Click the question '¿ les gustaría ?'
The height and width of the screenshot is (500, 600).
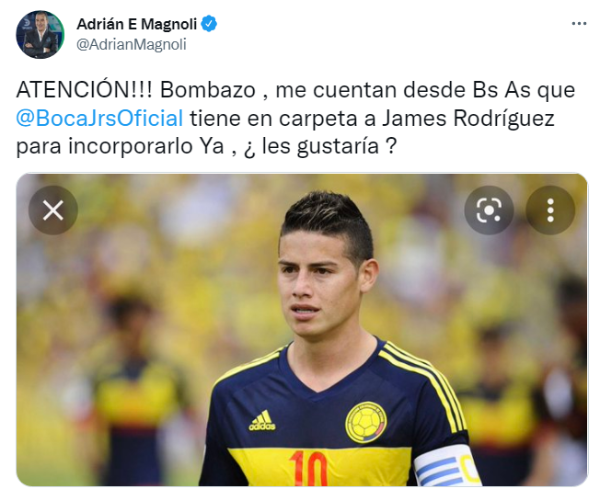[x=320, y=146]
